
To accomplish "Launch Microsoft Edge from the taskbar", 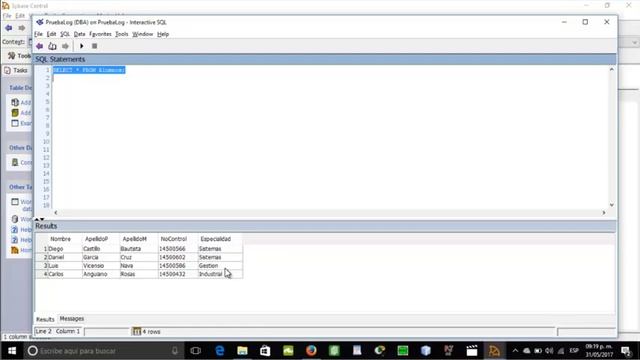I will click(x=220, y=351).
